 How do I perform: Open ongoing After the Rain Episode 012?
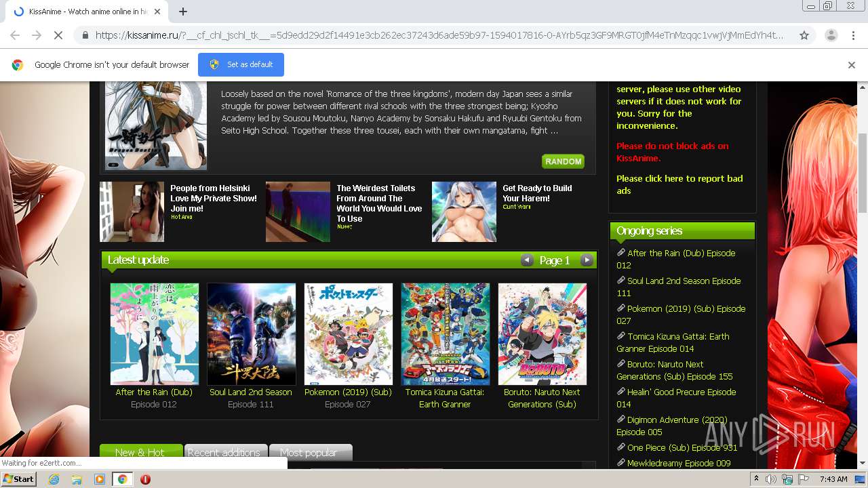pyautogui.click(x=675, y=259)
